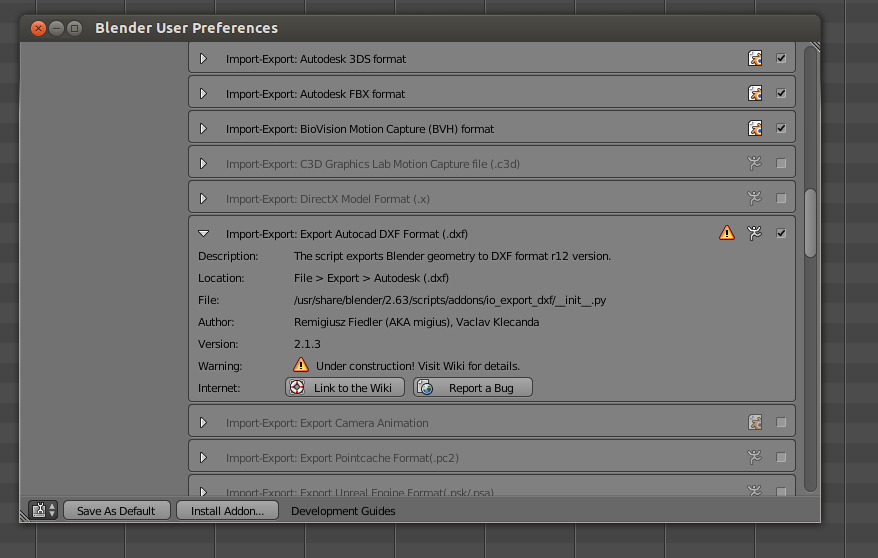Open Link to the Wiki
The width and height of the screenshot is (878, 558).
pos(345,388)
